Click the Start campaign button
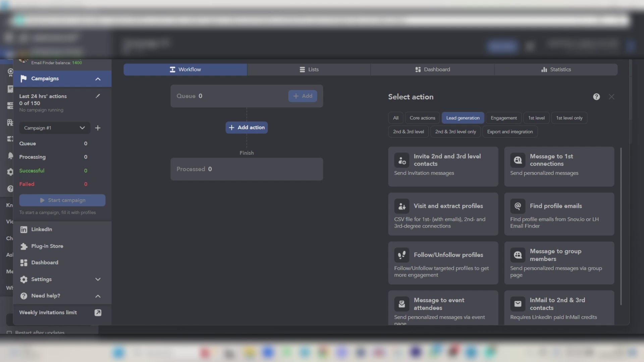The width and height of the screenshot is (644, 362). (x=62, y=200)
